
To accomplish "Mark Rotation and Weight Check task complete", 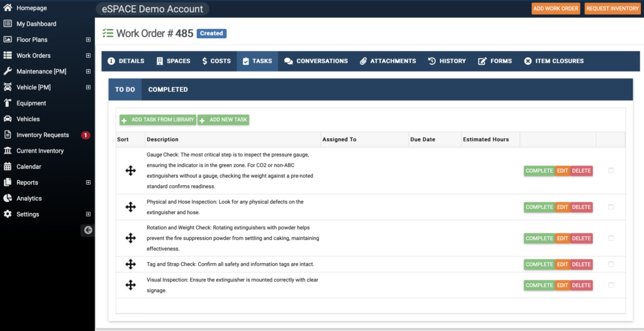I will tap(539, 239).
